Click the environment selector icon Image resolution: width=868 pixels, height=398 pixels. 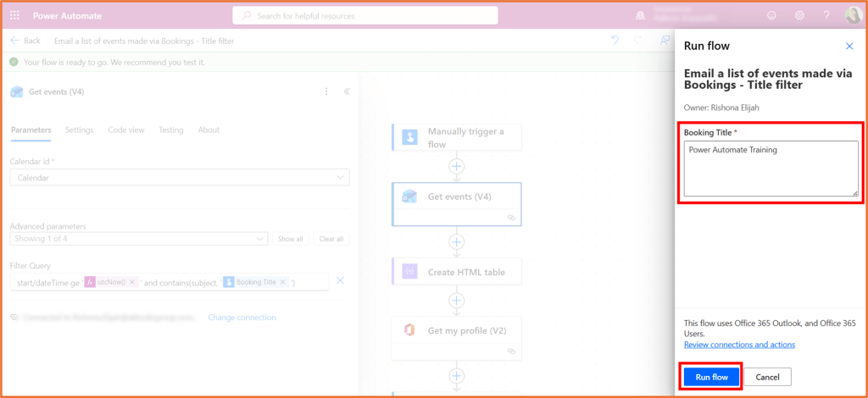pos(641,16)
